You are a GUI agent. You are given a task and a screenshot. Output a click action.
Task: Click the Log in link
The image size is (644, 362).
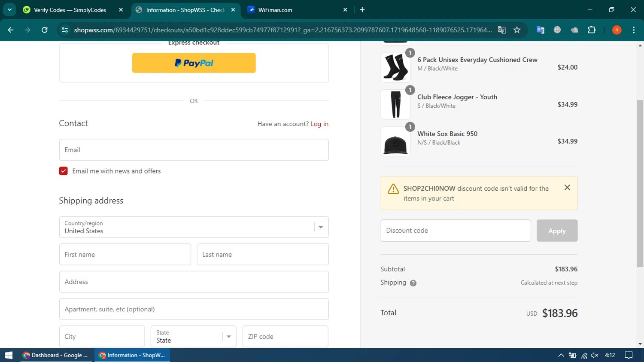point(319,124)
